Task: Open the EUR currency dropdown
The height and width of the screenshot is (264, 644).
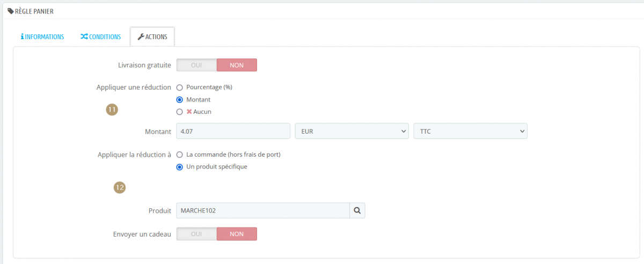Action: tap(352, 131)
